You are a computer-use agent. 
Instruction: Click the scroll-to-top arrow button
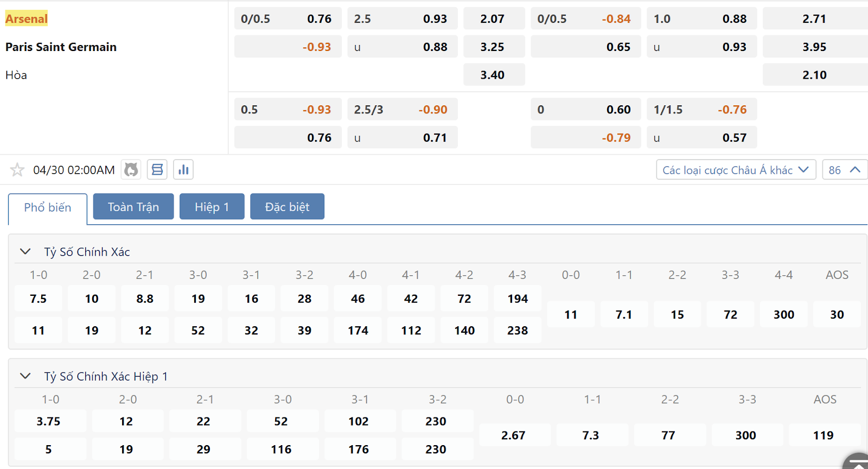coord(857,462)
